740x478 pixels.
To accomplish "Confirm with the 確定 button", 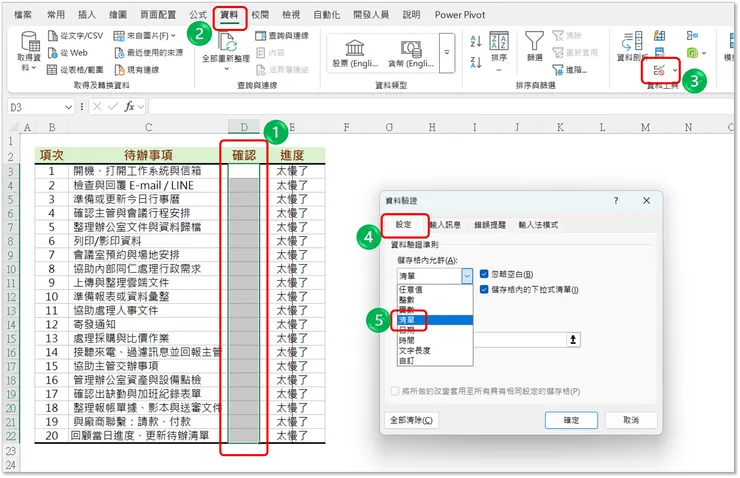I will (x=571, y=420).
